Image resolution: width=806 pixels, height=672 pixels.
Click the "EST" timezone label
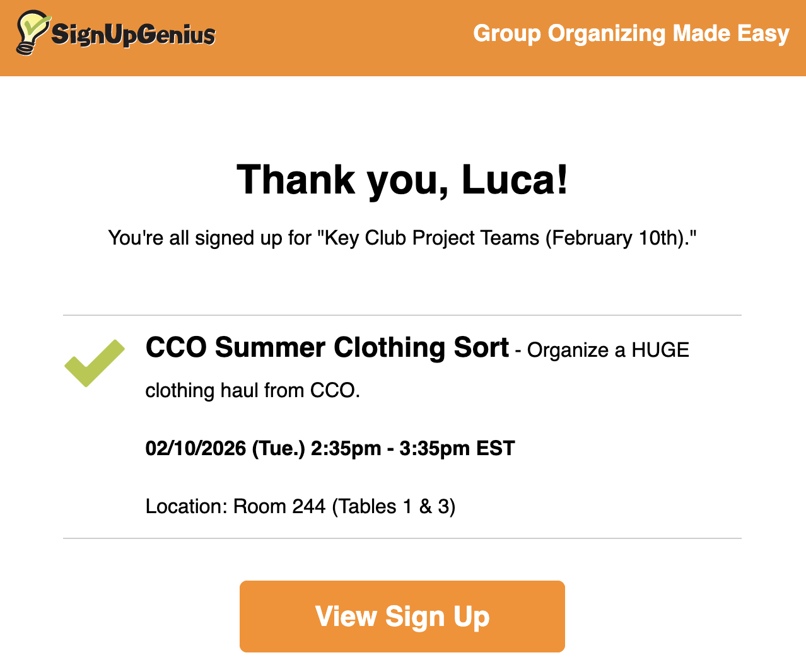[x=496, y=449]
